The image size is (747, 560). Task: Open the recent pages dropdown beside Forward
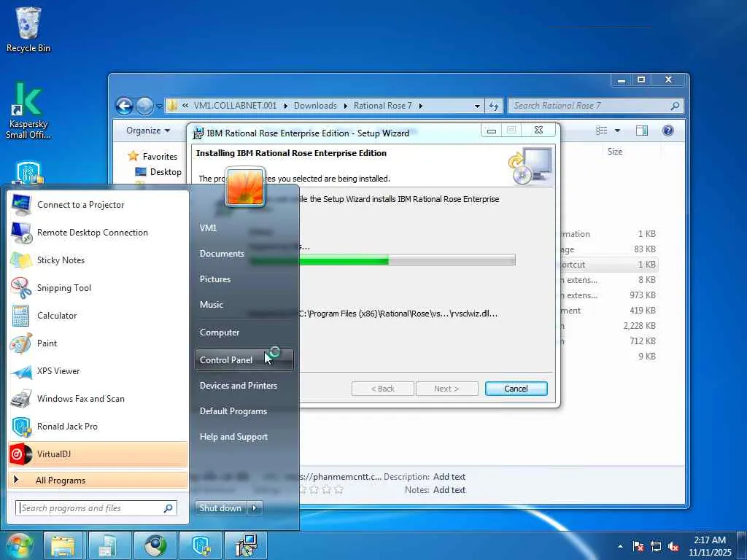click(159, 106)
